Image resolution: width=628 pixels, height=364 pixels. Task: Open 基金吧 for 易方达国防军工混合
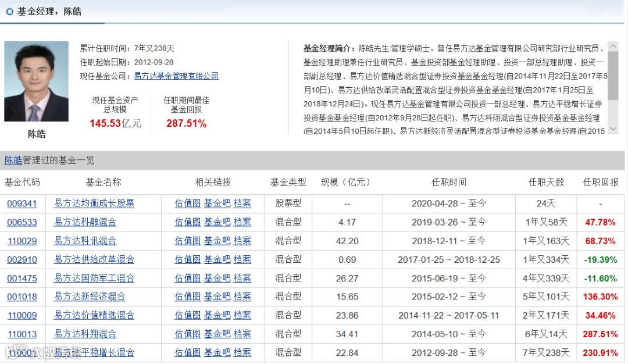[x=217, y=278]
